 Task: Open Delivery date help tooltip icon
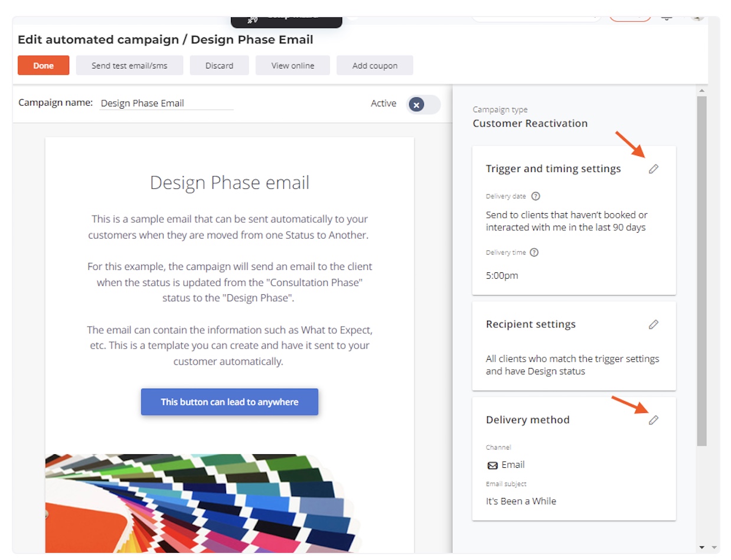click(536, 196)
